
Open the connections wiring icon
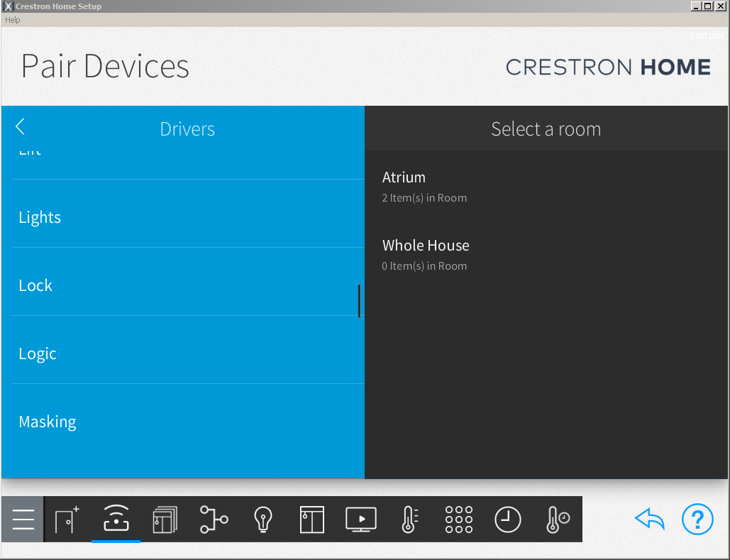214,519
